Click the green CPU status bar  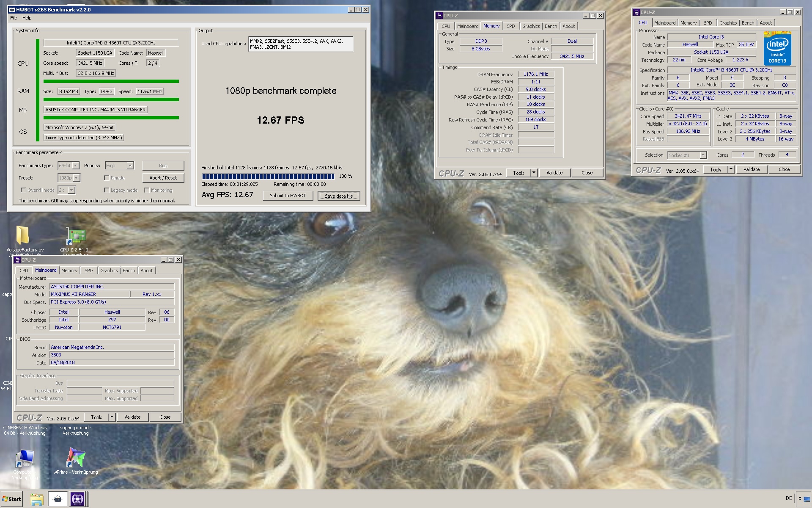111,81
